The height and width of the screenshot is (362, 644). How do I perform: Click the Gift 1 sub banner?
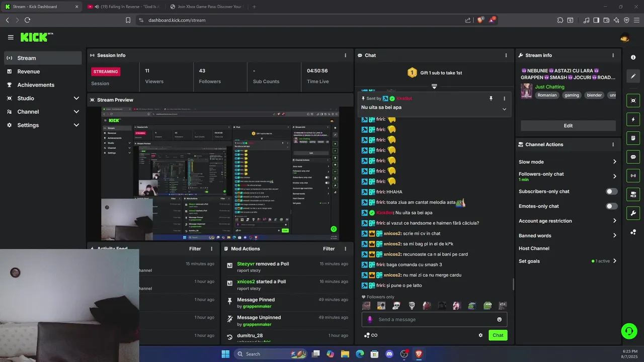pos(434,73)
